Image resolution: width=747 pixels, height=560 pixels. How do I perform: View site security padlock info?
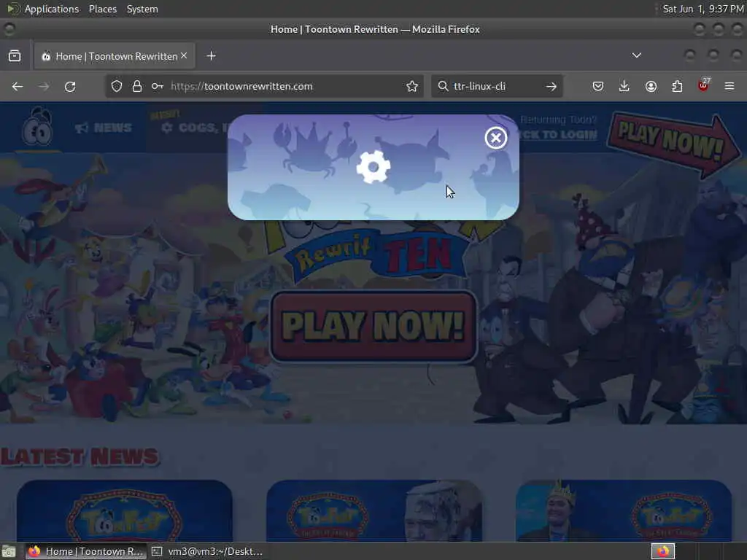pyautogui.click(x=136, y=86)
